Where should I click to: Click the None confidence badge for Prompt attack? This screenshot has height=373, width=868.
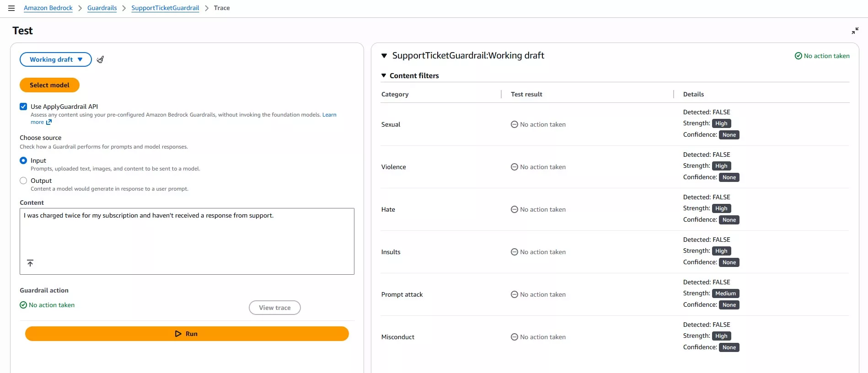[729, 305]
